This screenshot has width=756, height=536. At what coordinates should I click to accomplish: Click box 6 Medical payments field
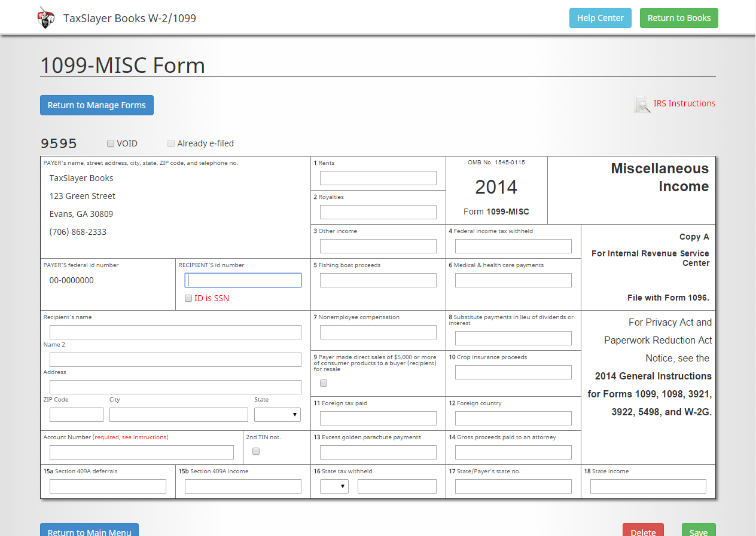click(513, 280)
